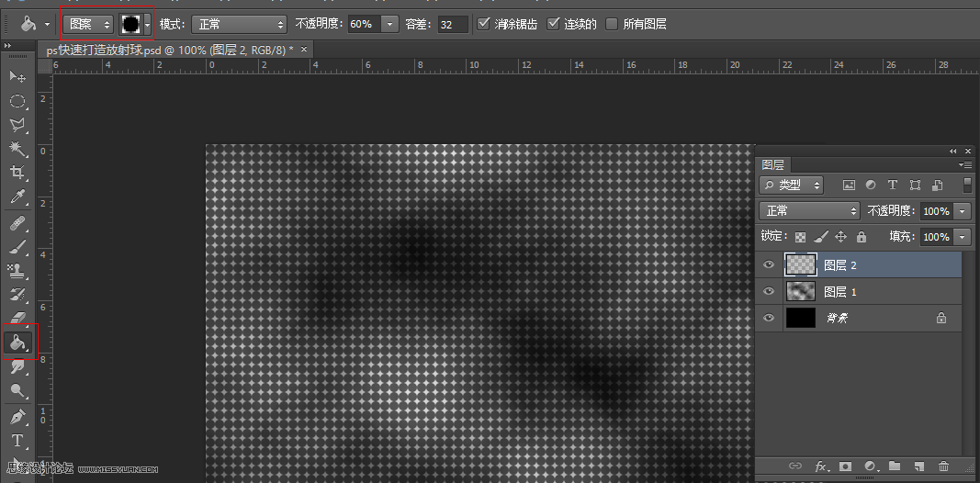Select the Polygonal Lasso tool
Screen dimensions: 980x483
click(x=17, y=125)
